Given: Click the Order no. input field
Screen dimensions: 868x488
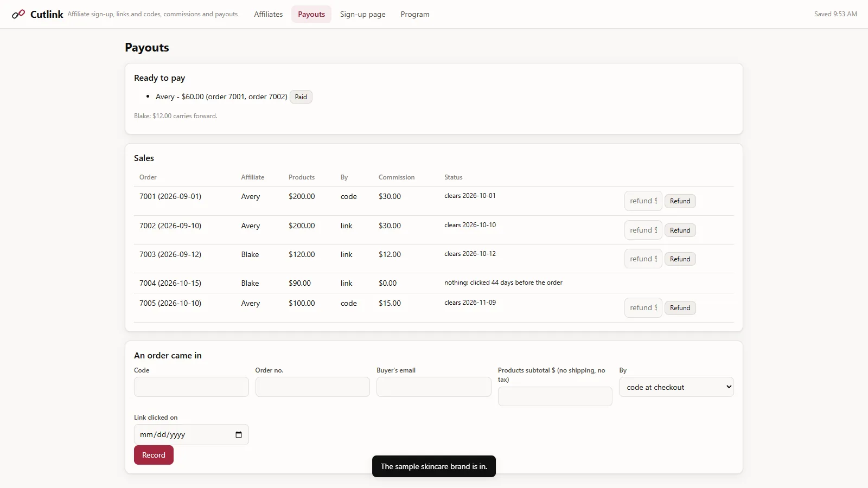Looking at the screenshot, I should point(312,387).
